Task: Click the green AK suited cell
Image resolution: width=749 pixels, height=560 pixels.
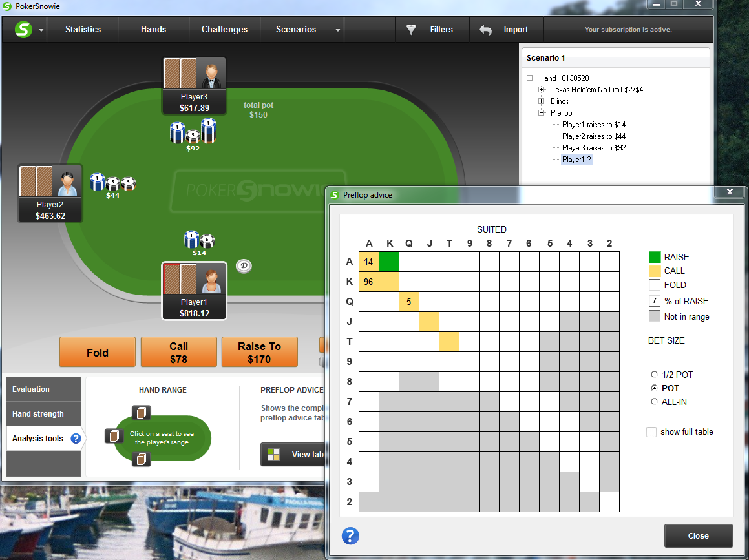Action: pyautogui.click(x=389, y=262)
